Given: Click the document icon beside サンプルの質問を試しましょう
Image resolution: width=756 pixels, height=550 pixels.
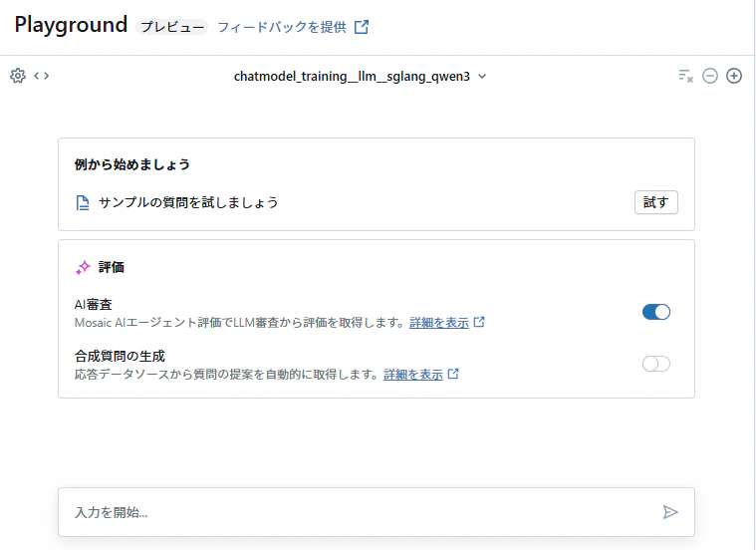Looking at the screenshot, I should point(83,203).
